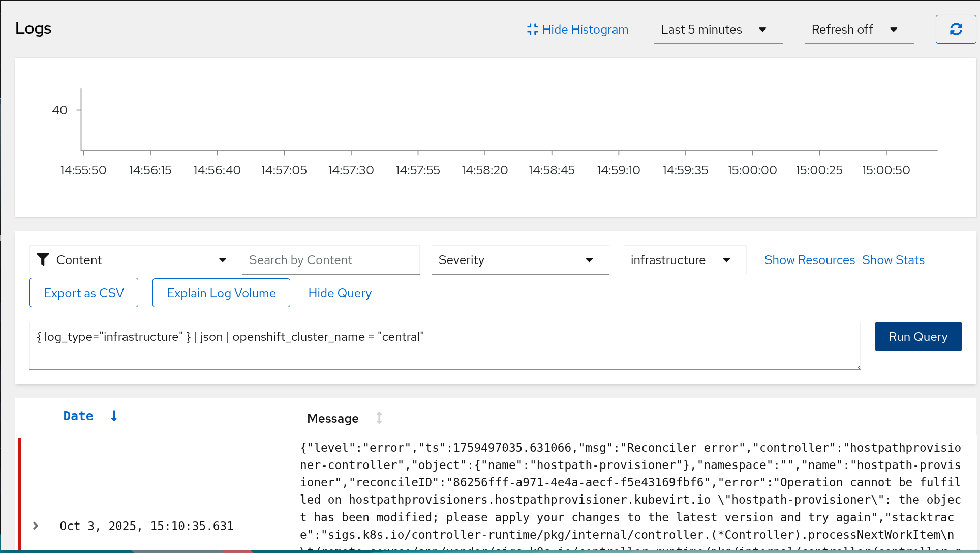This screenshot has height=553, width=980.
Task: Click the Date column sort arrow
Action: 114,416
